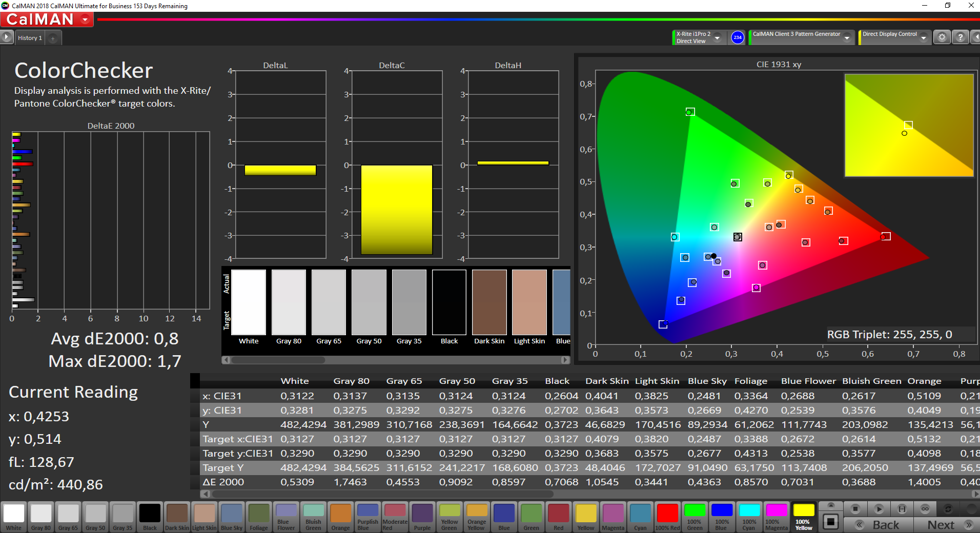Select the Orange Yellow patch in the bottom strip
Screen dimensions: 980x533
[477, 517]
